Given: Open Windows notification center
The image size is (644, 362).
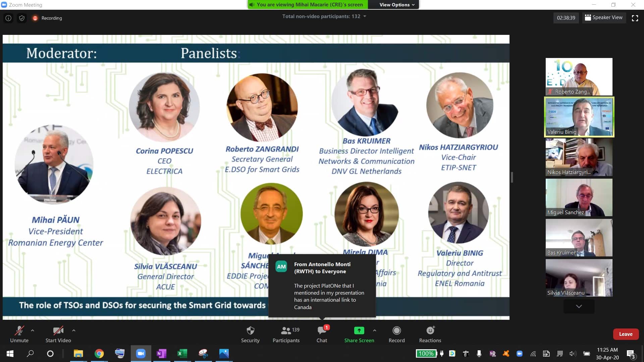Looking at the screenshot, I should 631,354.
